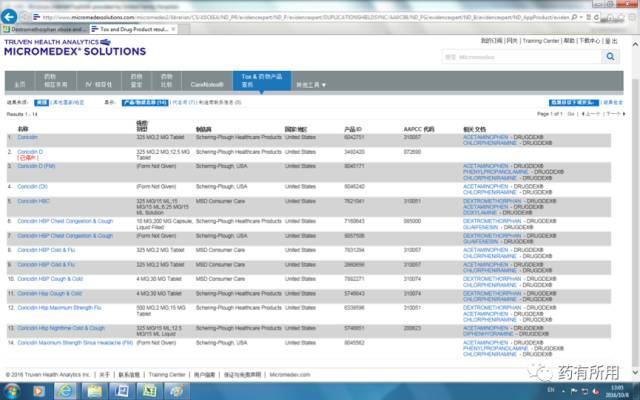Expand the 其他工具 dropdown menu
This screenshot has height=400, width=640.
(x=311, y=84)
